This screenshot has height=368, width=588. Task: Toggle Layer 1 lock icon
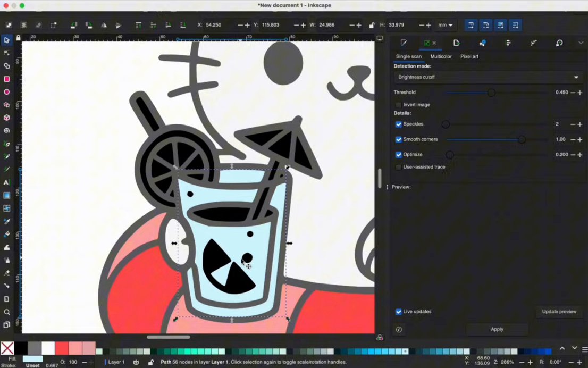pyautogui.click(x=150, y=362)
